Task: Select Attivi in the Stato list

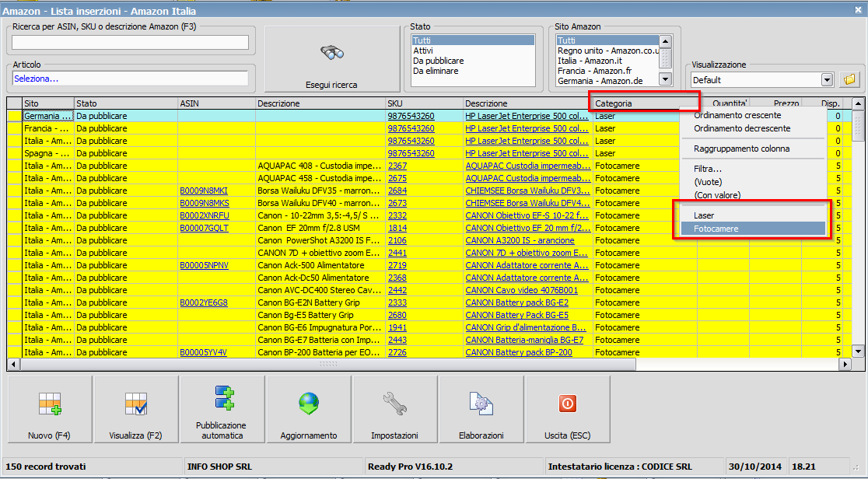Action: 424,51
